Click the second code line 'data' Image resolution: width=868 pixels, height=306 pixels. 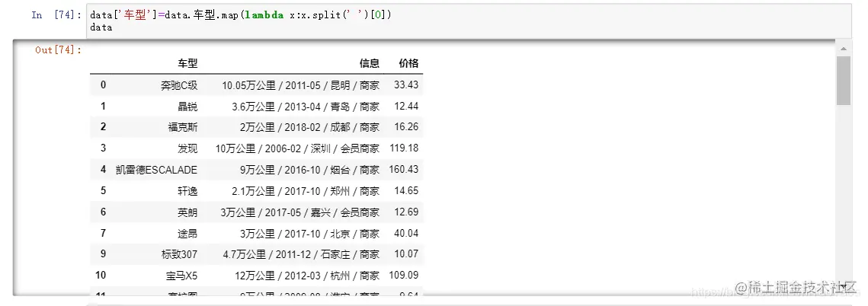click(101, 27)
